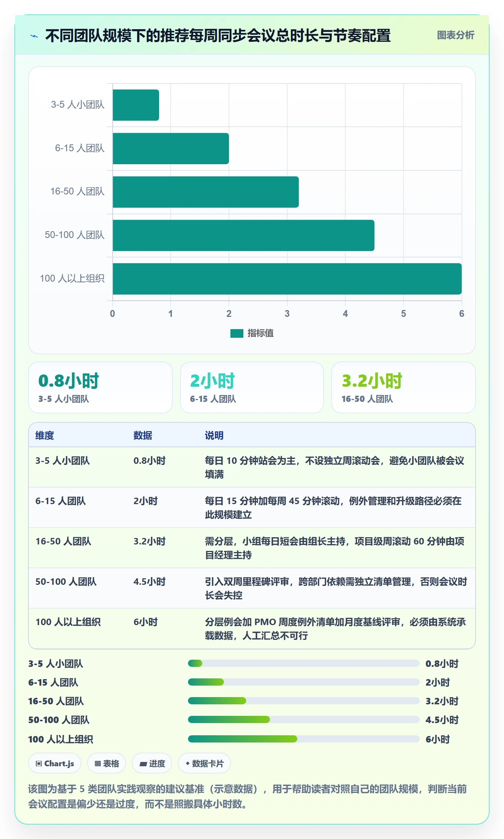This screenshot has width=504, height=839.
Task: Click the chart title 不同团队规模下的推荐每周同步会议总时长与节奏配置
Action: click(x=218, y=36)
